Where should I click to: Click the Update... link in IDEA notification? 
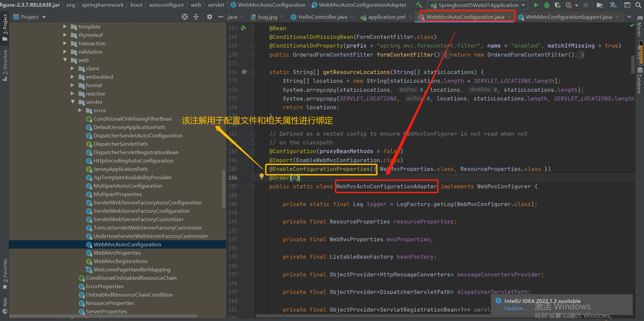(x=515, y=308)
